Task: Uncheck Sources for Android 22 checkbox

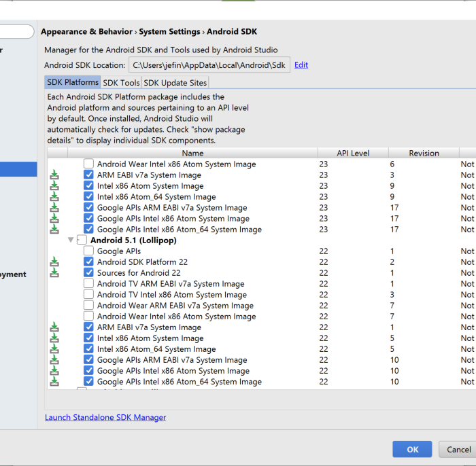Action: tap(88, 272)
